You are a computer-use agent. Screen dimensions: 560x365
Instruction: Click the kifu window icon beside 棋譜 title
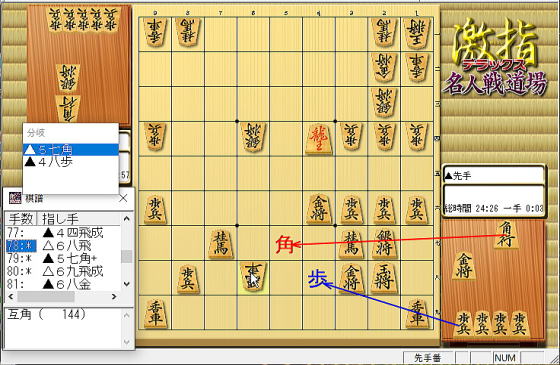click(15, 198)
